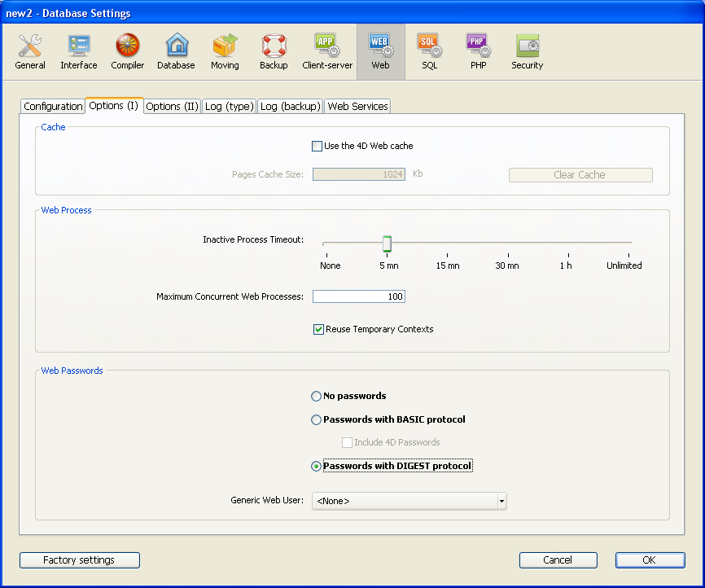Viewport: 705px width, 588px height.
Task: Click the Factory settings button
Action: (79, 560)
